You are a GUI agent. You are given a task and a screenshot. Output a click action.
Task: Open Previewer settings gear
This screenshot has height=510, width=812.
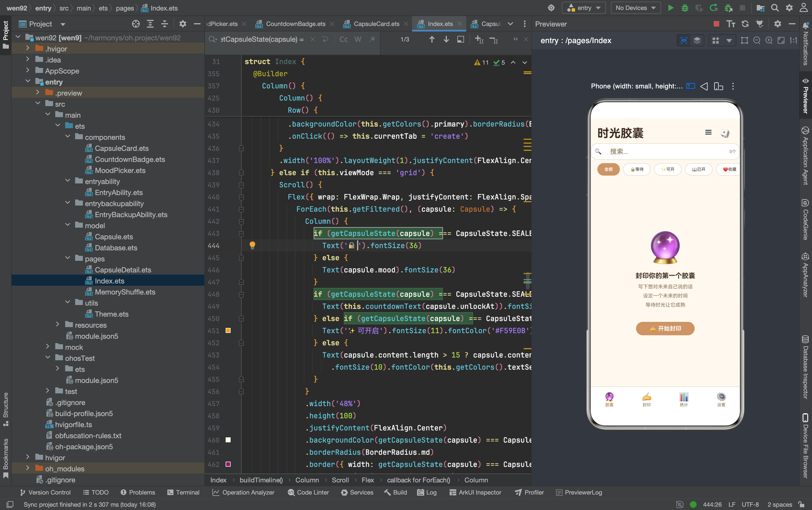coord(777,24)
